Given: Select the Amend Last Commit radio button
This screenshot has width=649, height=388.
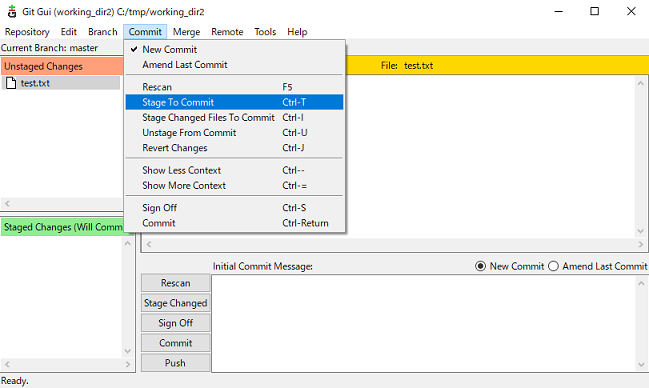Looking at the screenshot, I should click(x=553, y=266).
